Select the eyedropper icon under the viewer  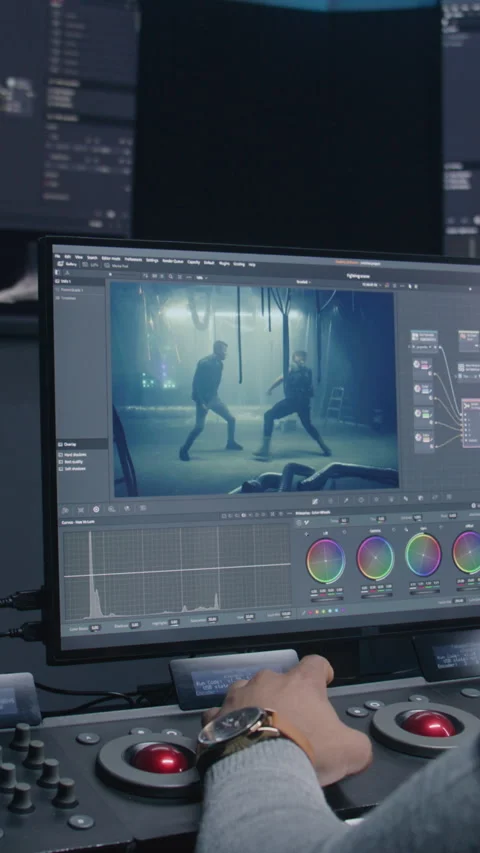click(346, 500)
